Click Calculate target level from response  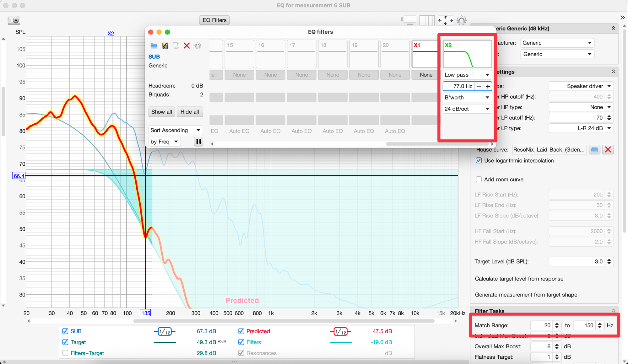pos(519,279)
